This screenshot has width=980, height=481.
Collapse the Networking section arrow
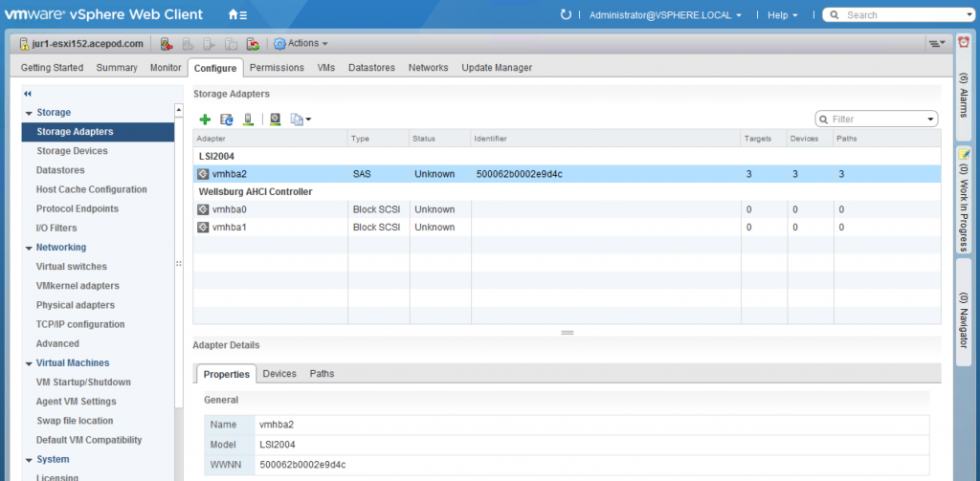coord(29,248)
